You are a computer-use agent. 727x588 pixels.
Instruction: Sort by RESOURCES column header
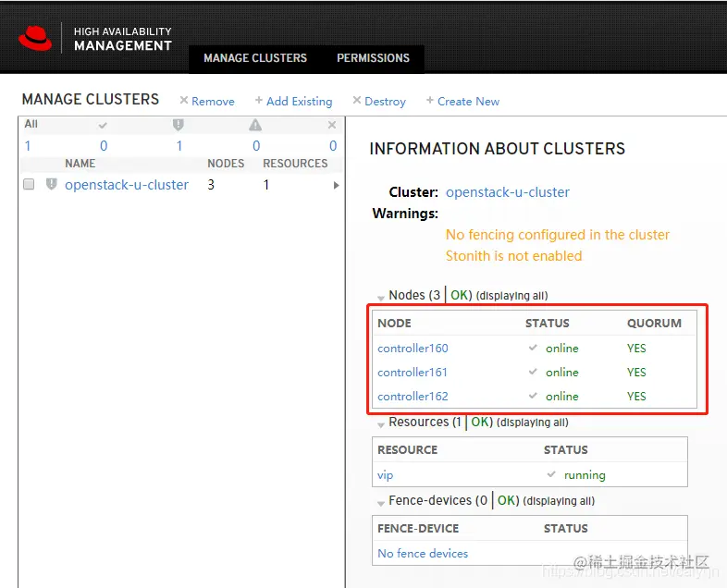[x=295, y=164]
